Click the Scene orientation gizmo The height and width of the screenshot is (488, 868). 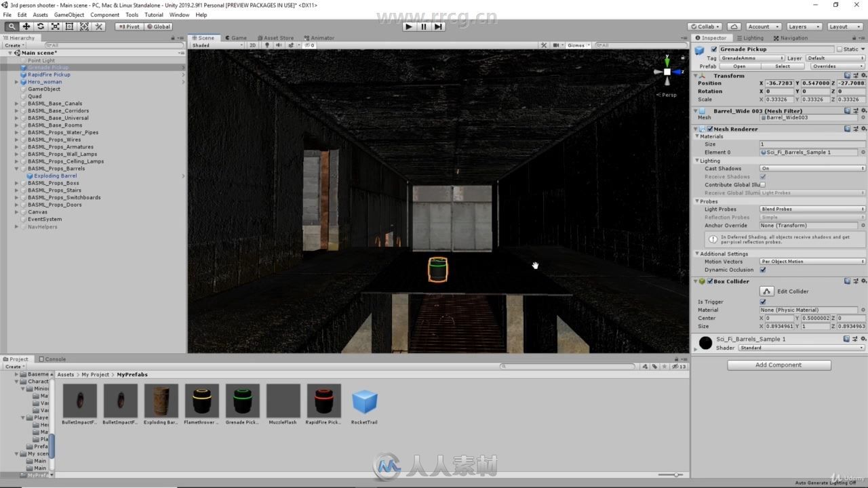click(667, 71)
